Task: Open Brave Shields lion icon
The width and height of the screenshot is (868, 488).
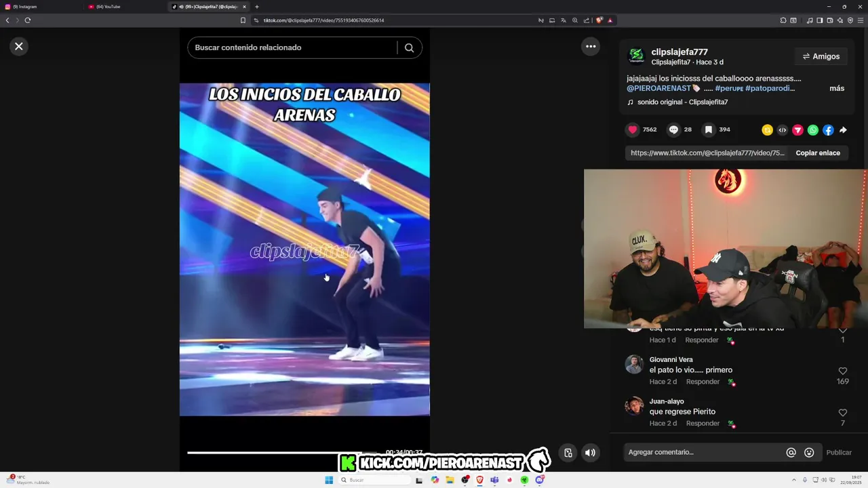Action: pyautogui.click(x=599, y=20)
